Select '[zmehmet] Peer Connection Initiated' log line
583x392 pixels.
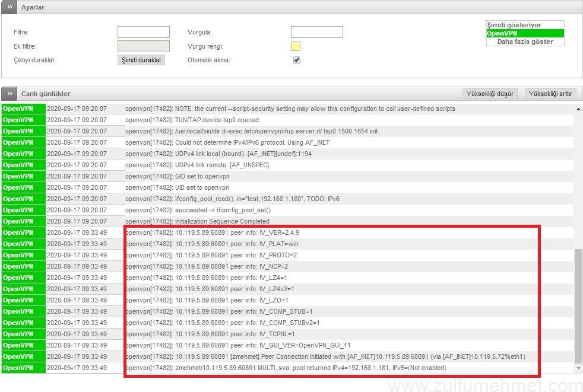click(287, 356)
